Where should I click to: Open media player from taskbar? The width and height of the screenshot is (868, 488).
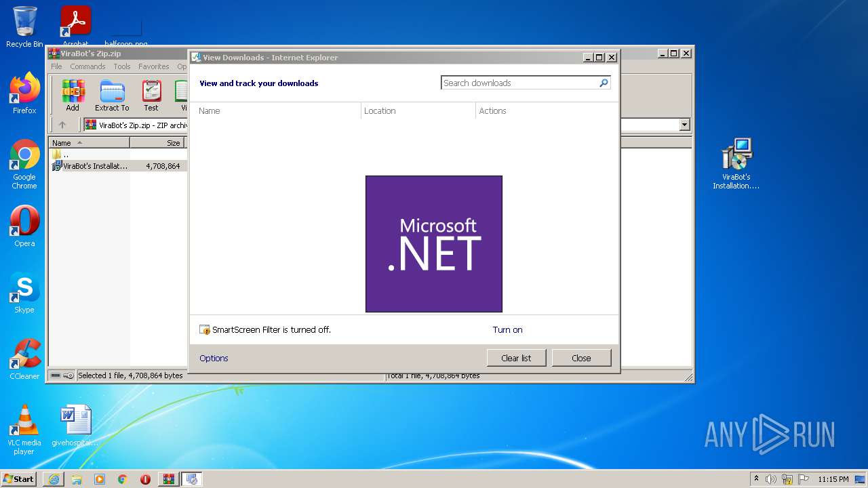pos(100,479)
